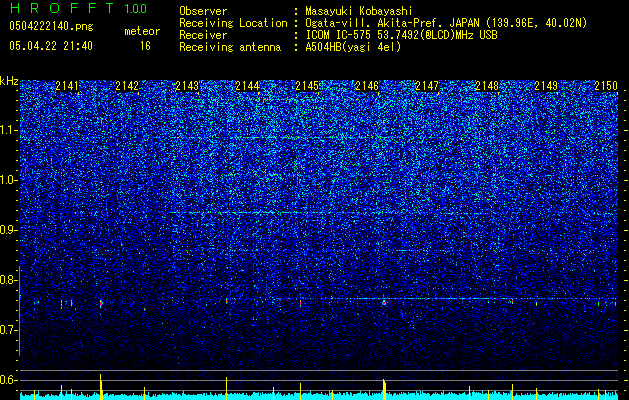The image size is (629, 400).
Task: Click the kHz axis unit label
Action: pos(9,81)
